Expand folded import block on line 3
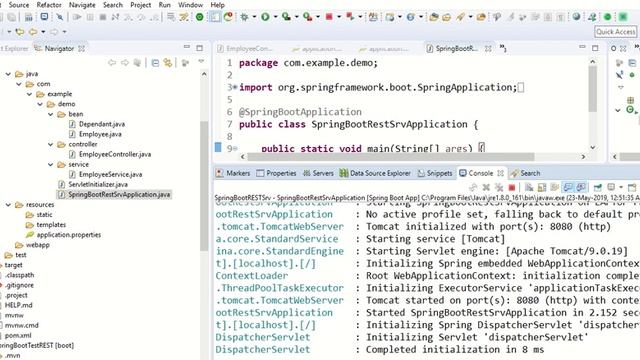 [234, 87]
